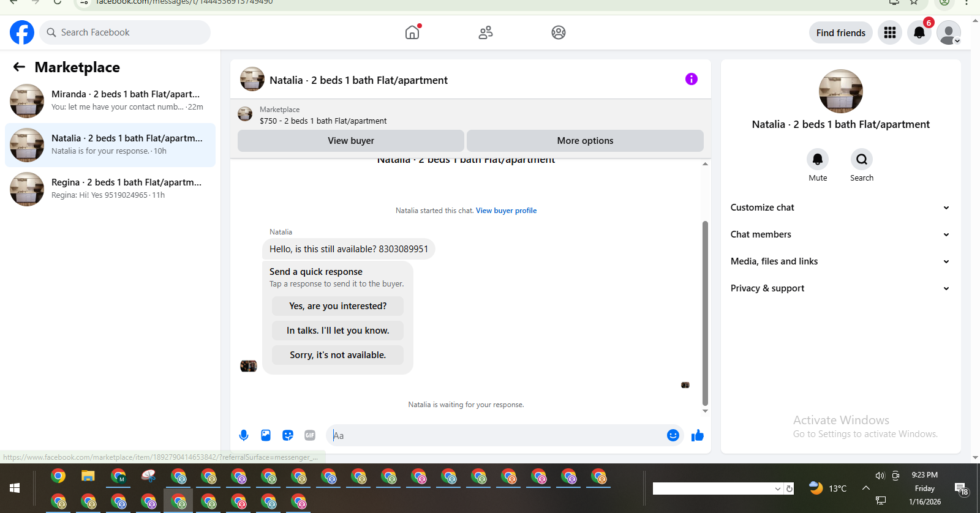Send a thumbs-up like
The image size is (980, 513).
coord(698,435)
